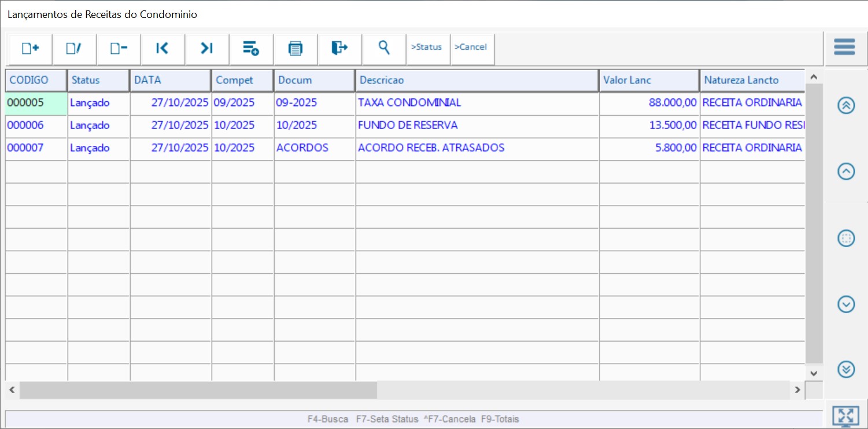Click the dotted circle select button

[846, 238]
